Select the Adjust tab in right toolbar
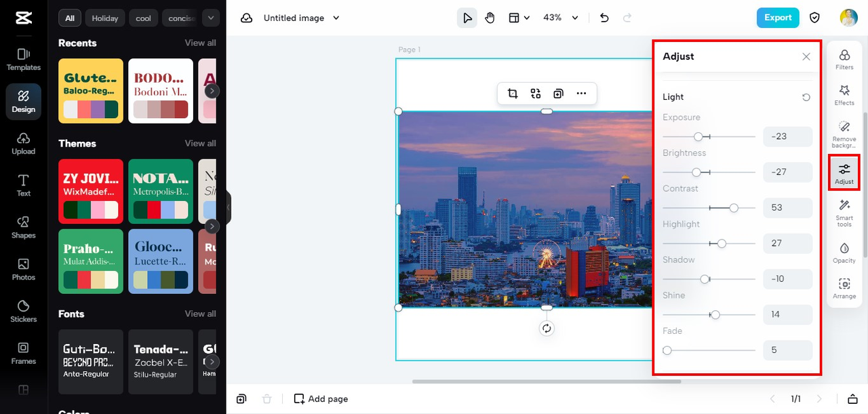The width and height of the screenshot is (868, 414). coord(844,174)
